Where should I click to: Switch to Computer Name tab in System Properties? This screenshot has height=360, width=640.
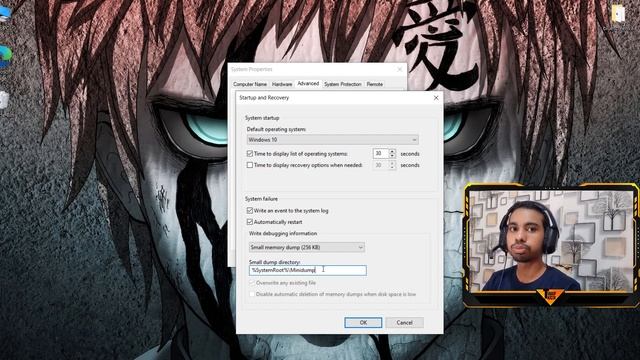(x=250, y=84)
